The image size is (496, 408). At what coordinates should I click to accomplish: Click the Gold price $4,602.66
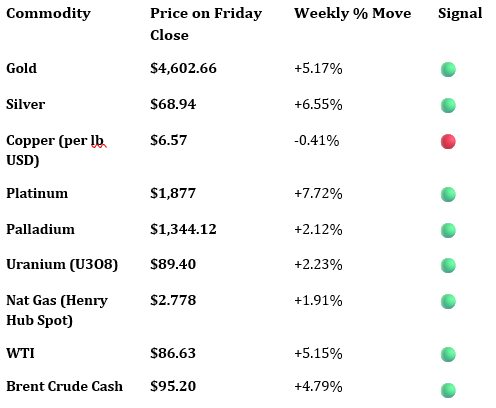[x=183, y=68]
